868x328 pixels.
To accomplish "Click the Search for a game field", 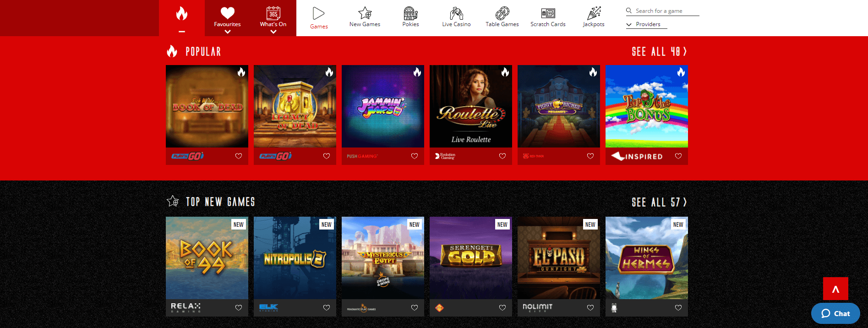I will tap(662, 11).
